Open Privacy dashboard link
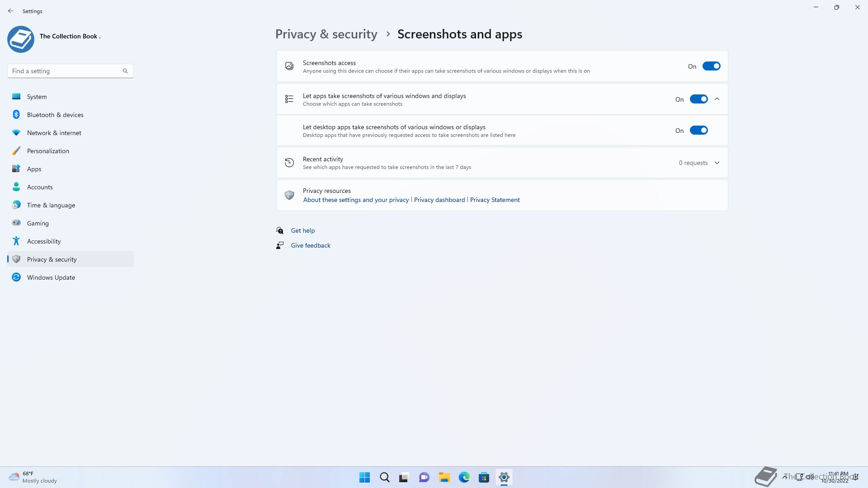868x488 pixels. 439,200
